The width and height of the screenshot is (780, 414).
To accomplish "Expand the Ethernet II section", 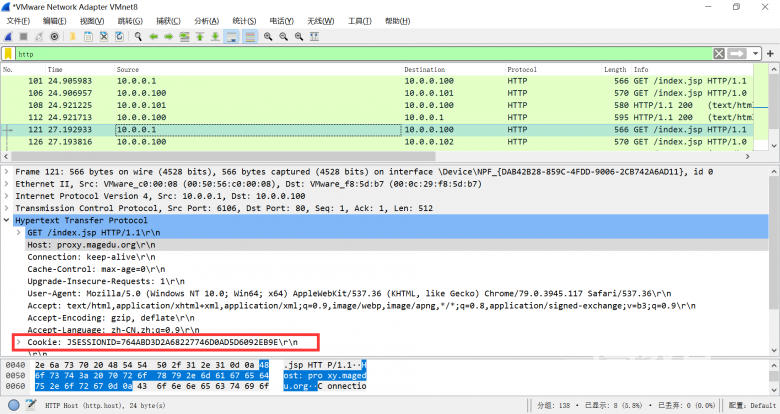I will pyautogui.click(x=6, y=184).
